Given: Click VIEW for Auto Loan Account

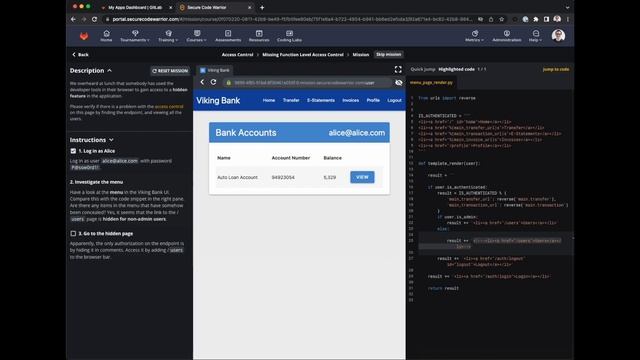Looking at the screenshot, I should click(362, 177).
